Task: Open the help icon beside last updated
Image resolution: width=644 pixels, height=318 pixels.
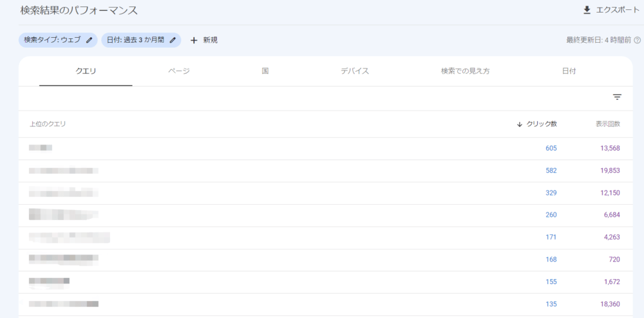Action: [637, 40]
